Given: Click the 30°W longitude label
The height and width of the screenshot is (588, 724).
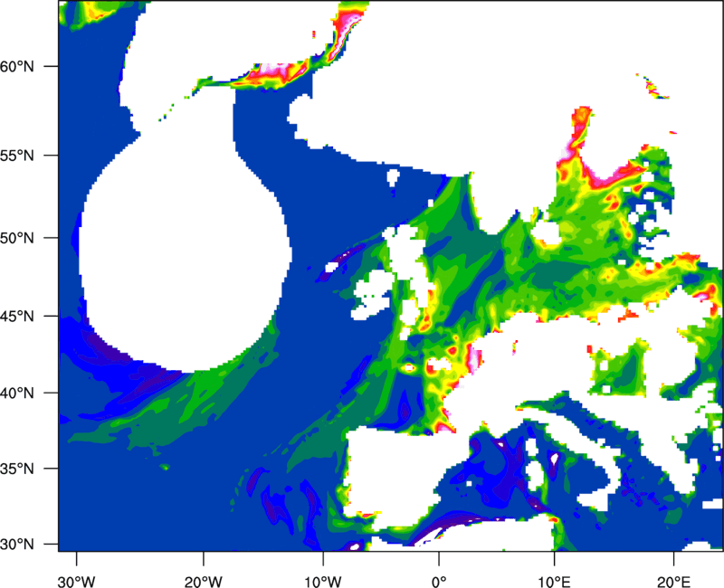Looking at the screenshot, I should click(x=77, y=582).
